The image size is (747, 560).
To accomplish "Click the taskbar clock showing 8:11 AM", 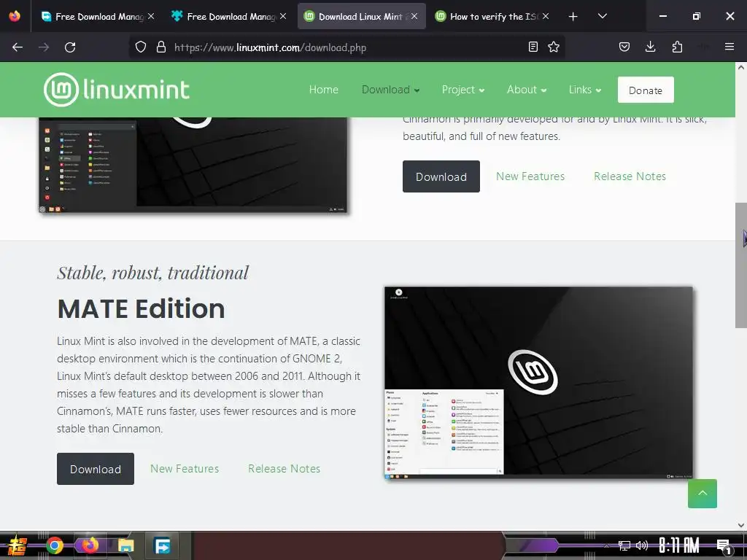I will [x=679, y=545].
